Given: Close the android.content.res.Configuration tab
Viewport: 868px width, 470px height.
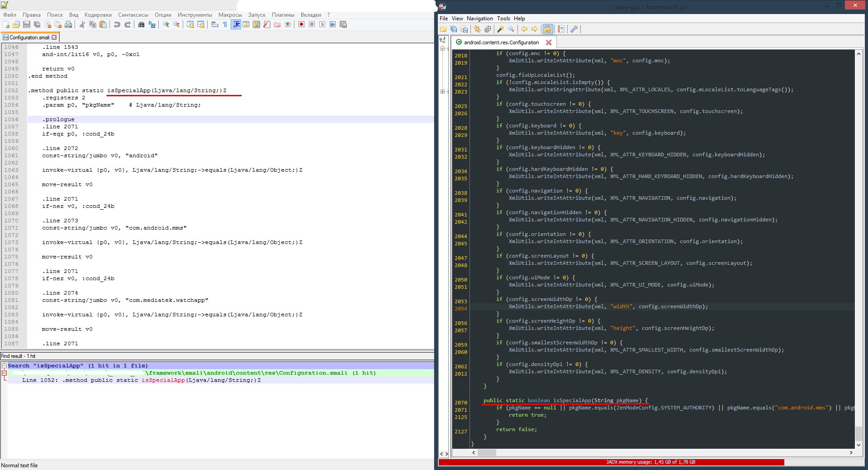Looking at the screenshot, I should [x=549, y=42].
